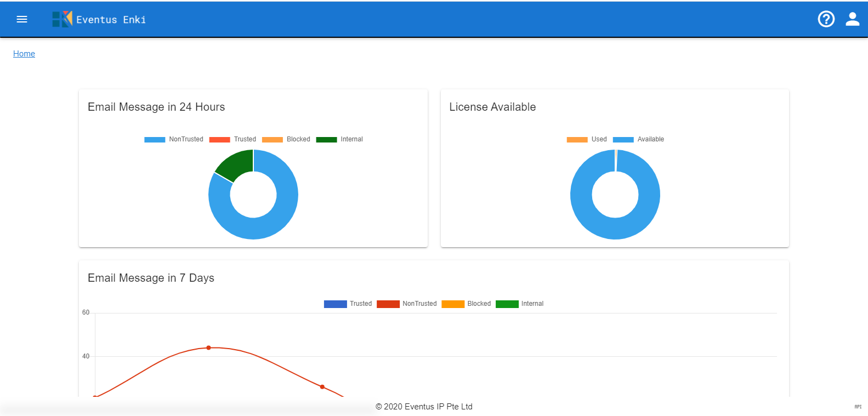Viewport: 868px width, 416px height.
Task: Click the 40 axis label
Action: (x=86, y=356)
